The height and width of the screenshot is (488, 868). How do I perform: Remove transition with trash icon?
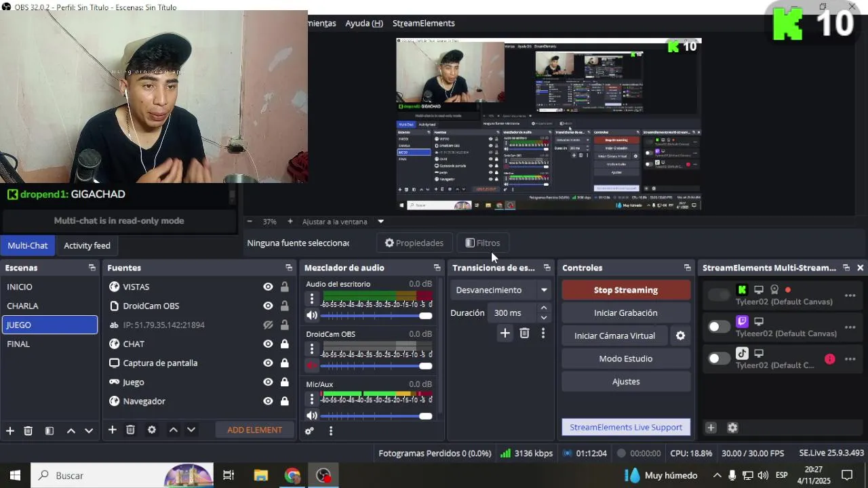tap(524, 333)
